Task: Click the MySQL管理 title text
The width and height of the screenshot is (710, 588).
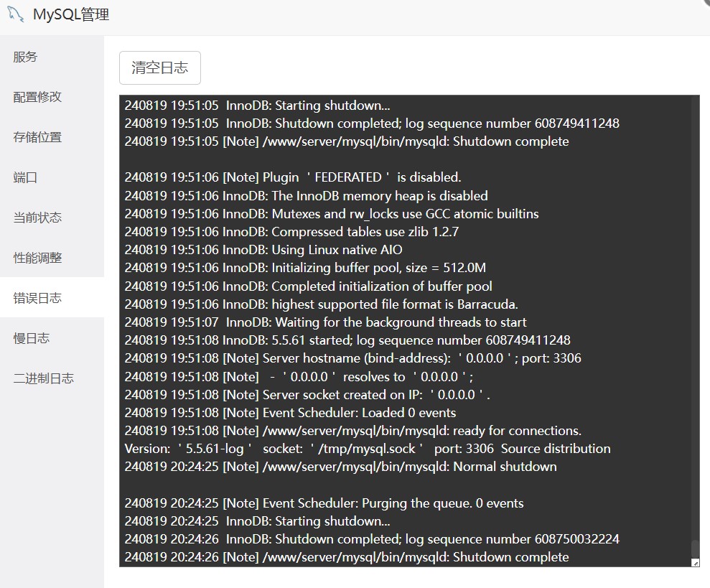Action: click(x=71, y=14)
